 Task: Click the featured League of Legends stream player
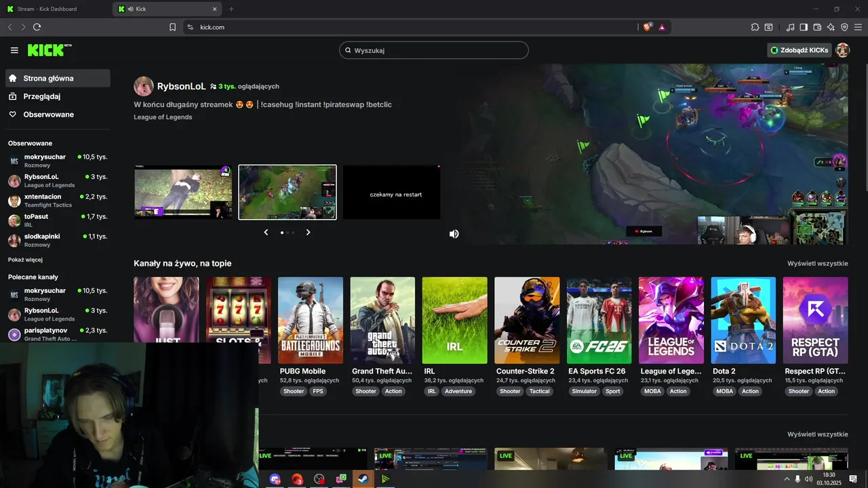coord(654,154)
